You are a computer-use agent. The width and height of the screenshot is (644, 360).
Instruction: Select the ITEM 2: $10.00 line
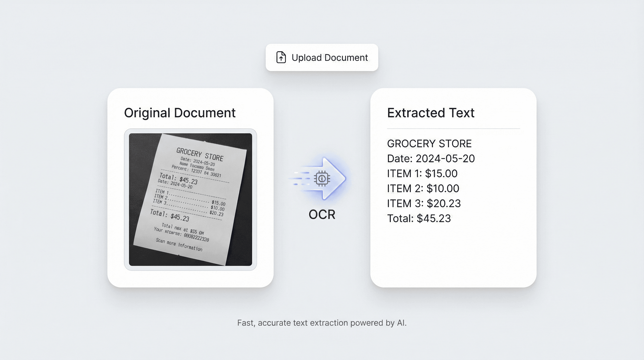pyautogui.click(x=423, y=188)
